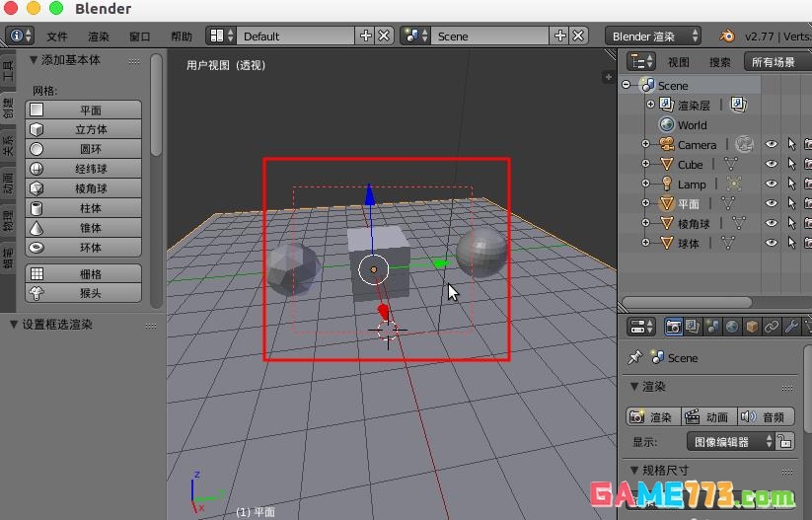Screen dimensions: 812x520
Task: Add a 栅格 (grid) mesh
Action: point(84,273)
